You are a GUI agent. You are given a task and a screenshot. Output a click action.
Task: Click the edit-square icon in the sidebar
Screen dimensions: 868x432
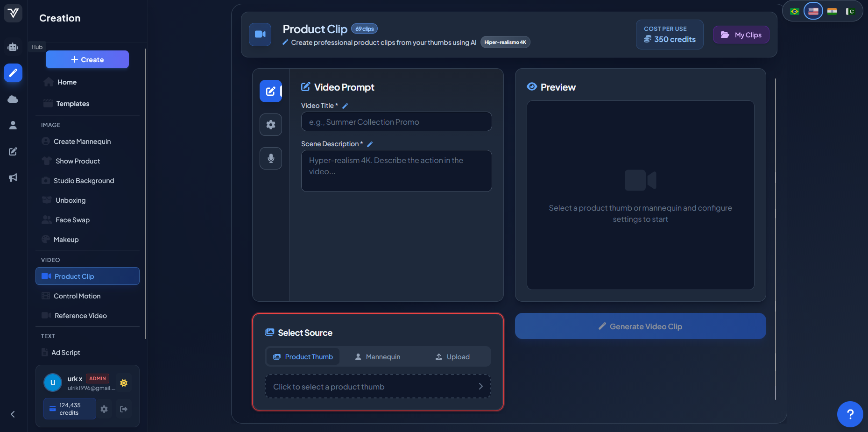(13, 151)
